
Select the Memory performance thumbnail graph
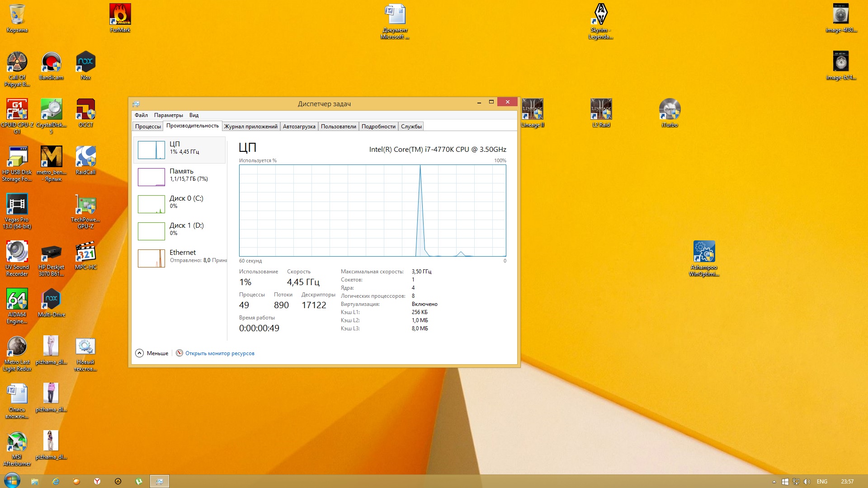[151, 177]
